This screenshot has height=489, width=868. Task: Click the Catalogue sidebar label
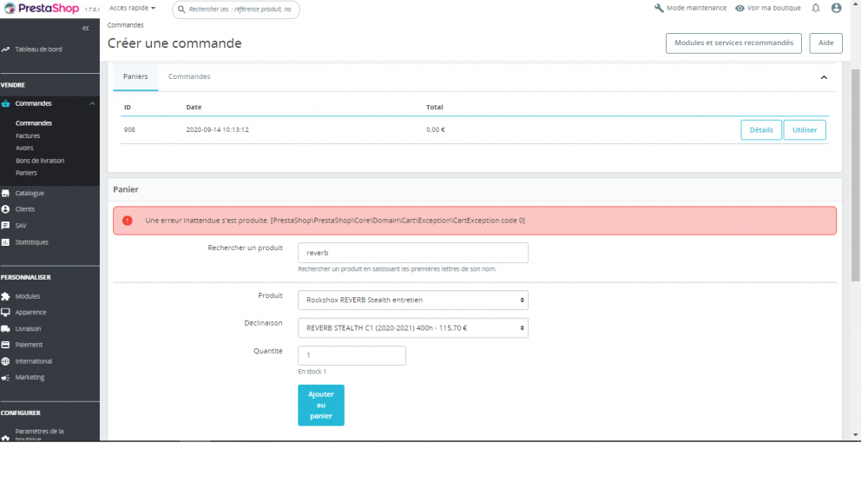tap(30, 194)
